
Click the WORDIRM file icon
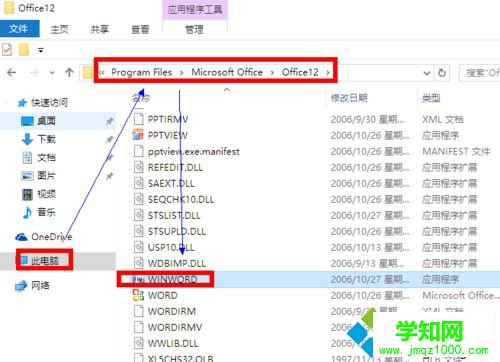click(138, 311)
